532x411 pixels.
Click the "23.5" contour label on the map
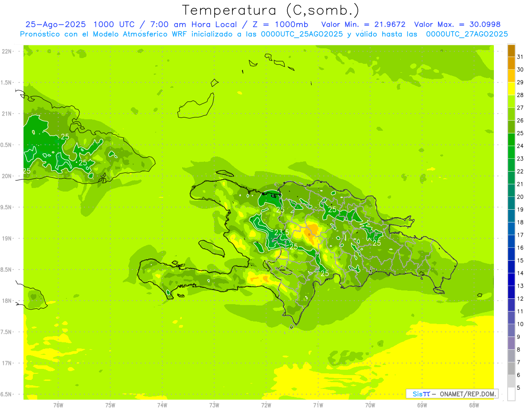tap(282, 232)
